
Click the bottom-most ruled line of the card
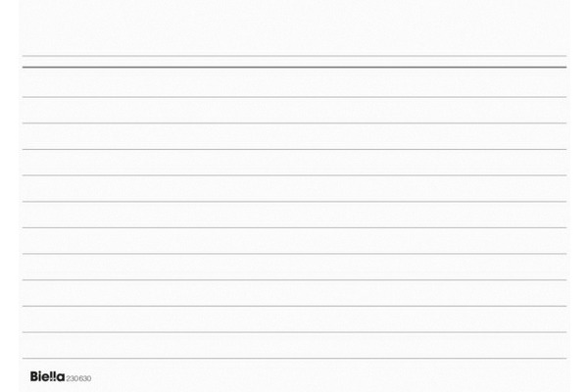[x=294, y=359]
